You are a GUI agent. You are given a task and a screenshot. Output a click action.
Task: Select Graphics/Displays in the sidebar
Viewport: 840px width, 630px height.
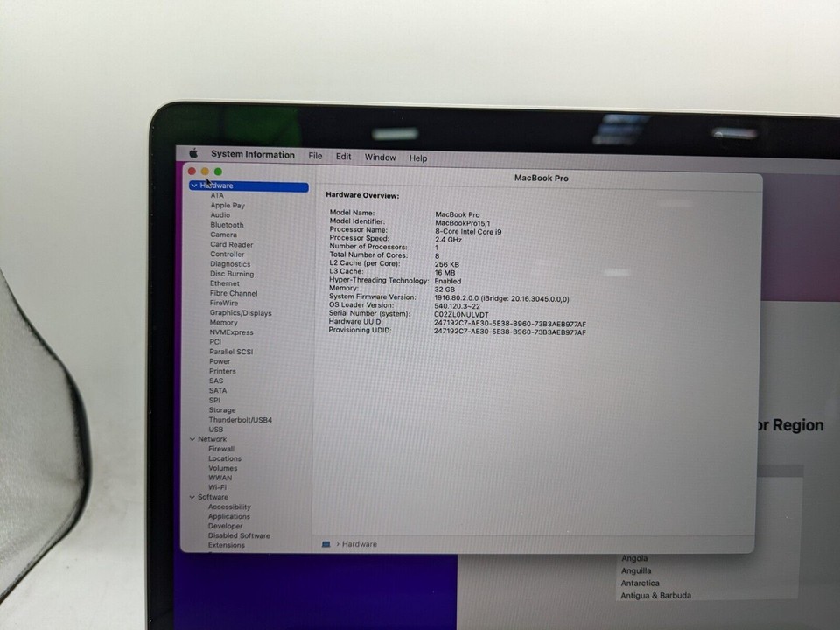pyautogui.click(x=239, y=312)
